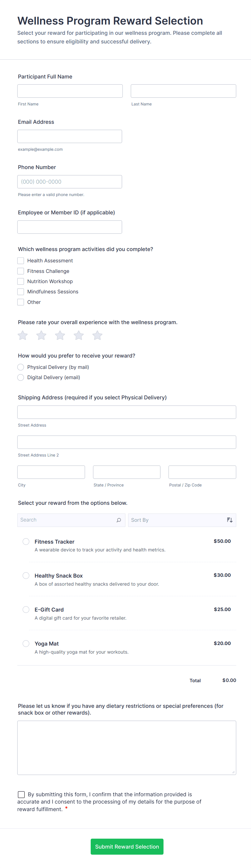The image size is (251, 868).
Task: Select the Fitness Tracker reward
Action: tap(26, 541)
